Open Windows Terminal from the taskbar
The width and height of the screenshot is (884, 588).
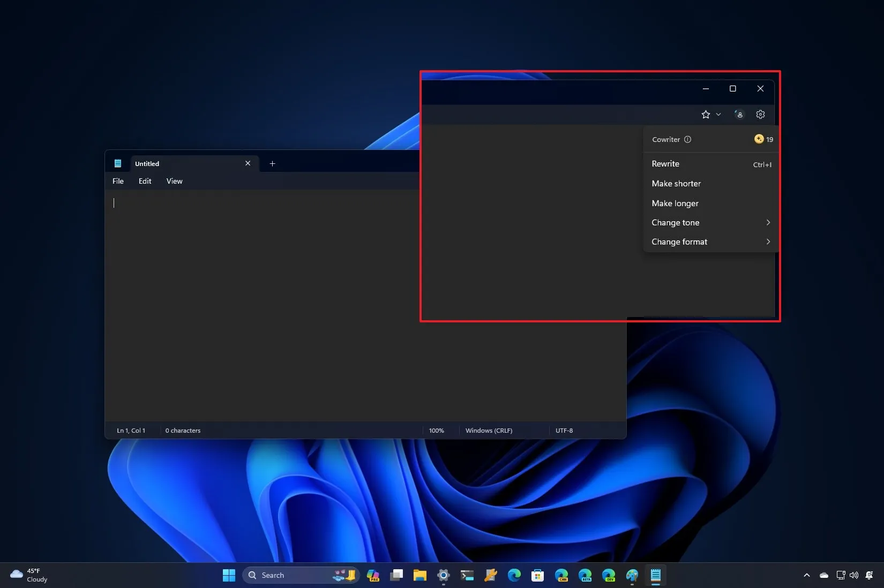tap(467, 575)
